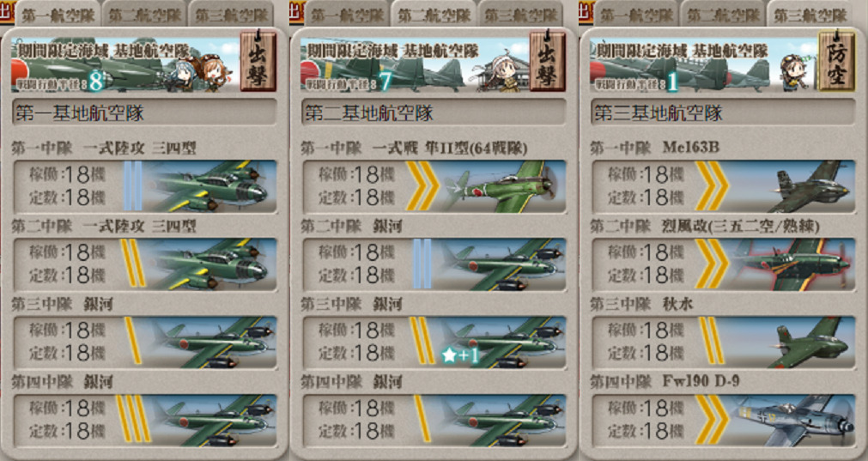Open 第二航空隊 tab in leftmost panel
The width and height of the screenshot is (868, 461).
[143, 15]
